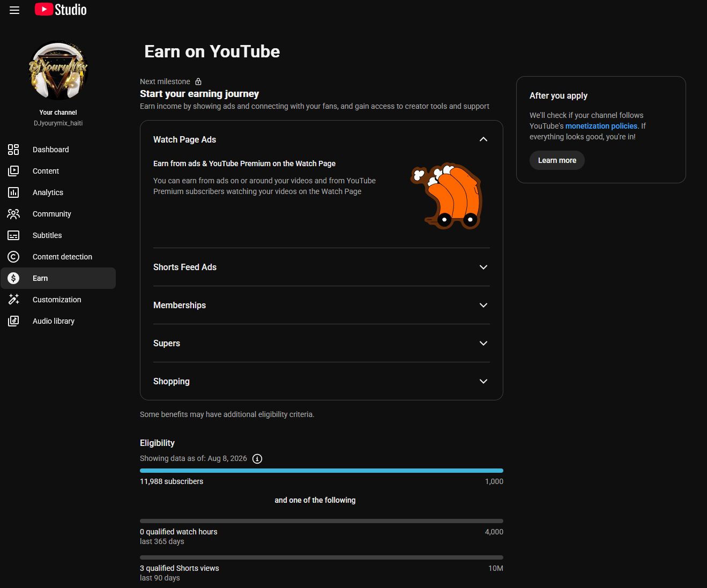Screen dimensions: 707x588
Task: Click the info icon next to eligibility date
Action: point(257,459)
